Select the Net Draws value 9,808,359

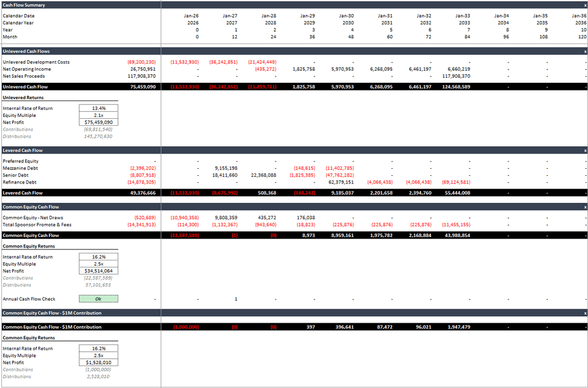point(226,218)
